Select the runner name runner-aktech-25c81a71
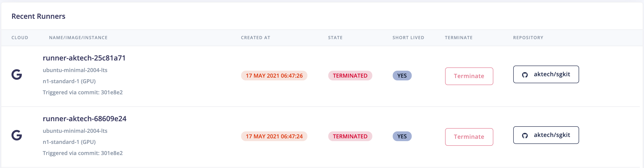 [84, 58]
